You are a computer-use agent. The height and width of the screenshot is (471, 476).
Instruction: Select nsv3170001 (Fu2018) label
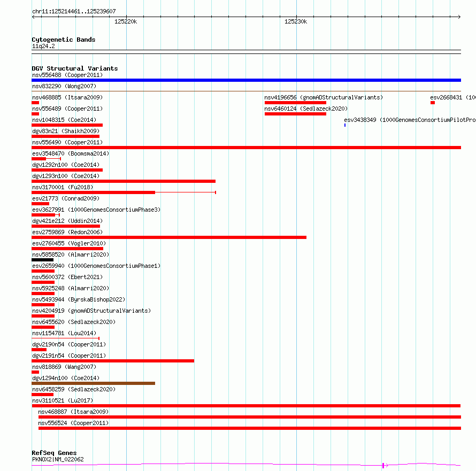point(63,187)
